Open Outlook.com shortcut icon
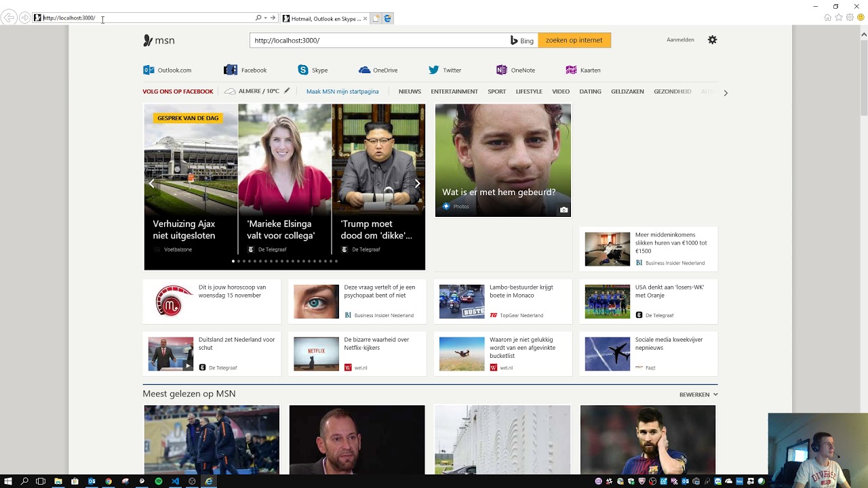This screenshot has width=868, height=488. (x=149, y=70)
